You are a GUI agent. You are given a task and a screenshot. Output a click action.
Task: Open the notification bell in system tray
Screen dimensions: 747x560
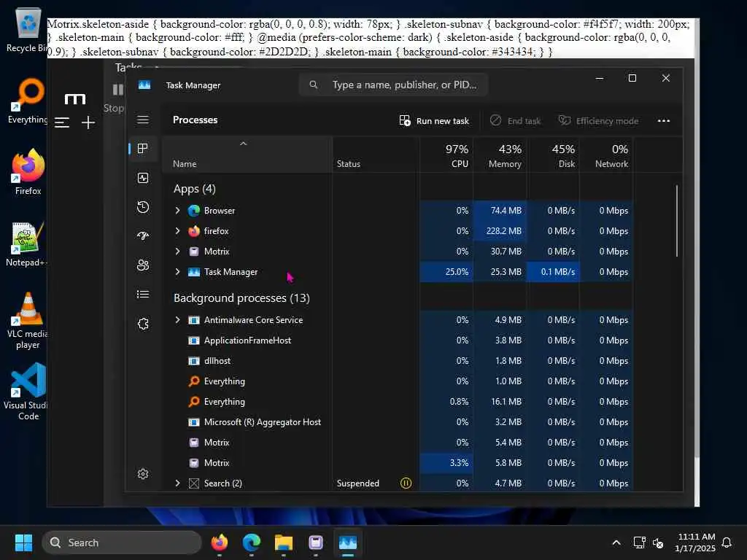[727, 542]
